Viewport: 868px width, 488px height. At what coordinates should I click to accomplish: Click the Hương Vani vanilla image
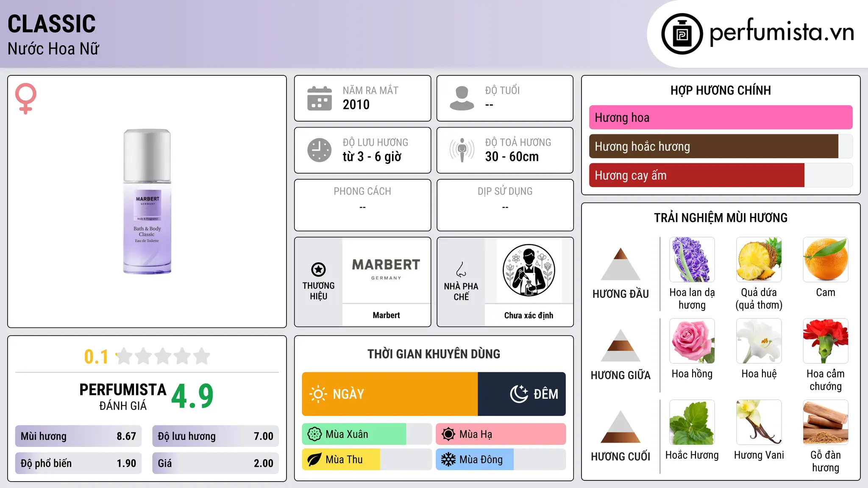(759, 422)
